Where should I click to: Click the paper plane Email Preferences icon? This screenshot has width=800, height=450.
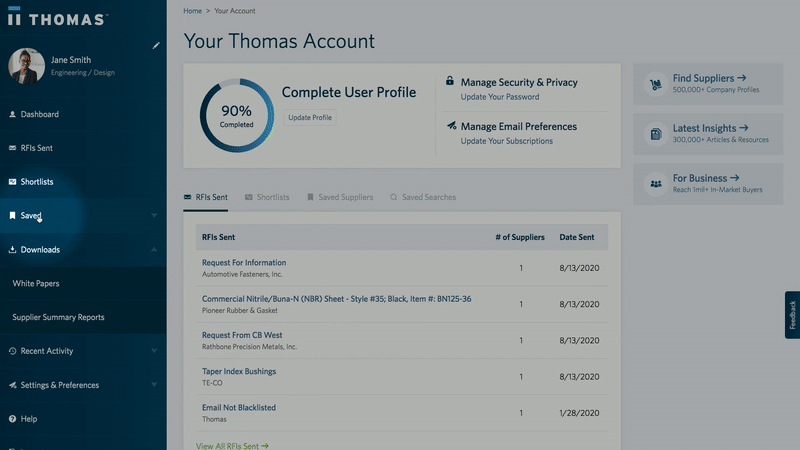(451, 127)
